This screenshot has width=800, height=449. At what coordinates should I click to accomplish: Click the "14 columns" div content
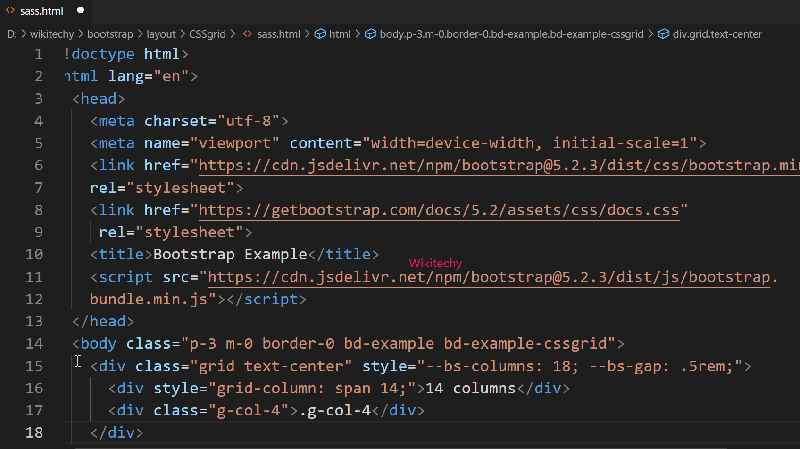[x=470, y=388]
